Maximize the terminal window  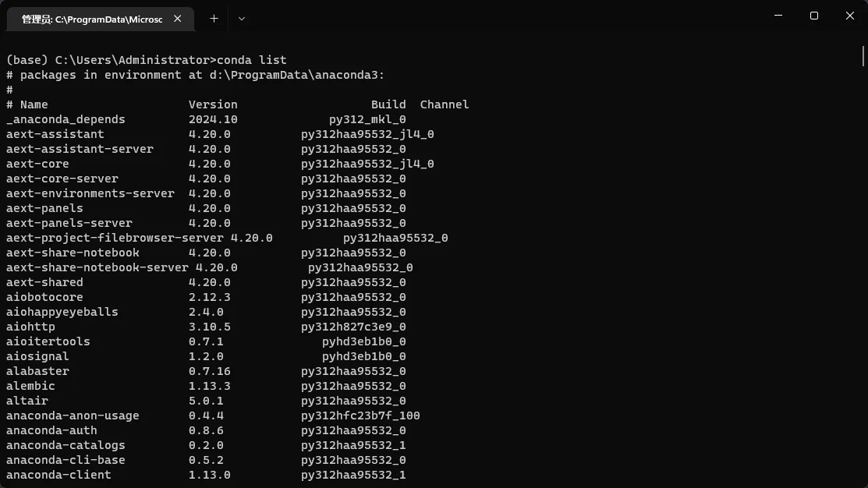pyautogui.click(x=814, y=16)
